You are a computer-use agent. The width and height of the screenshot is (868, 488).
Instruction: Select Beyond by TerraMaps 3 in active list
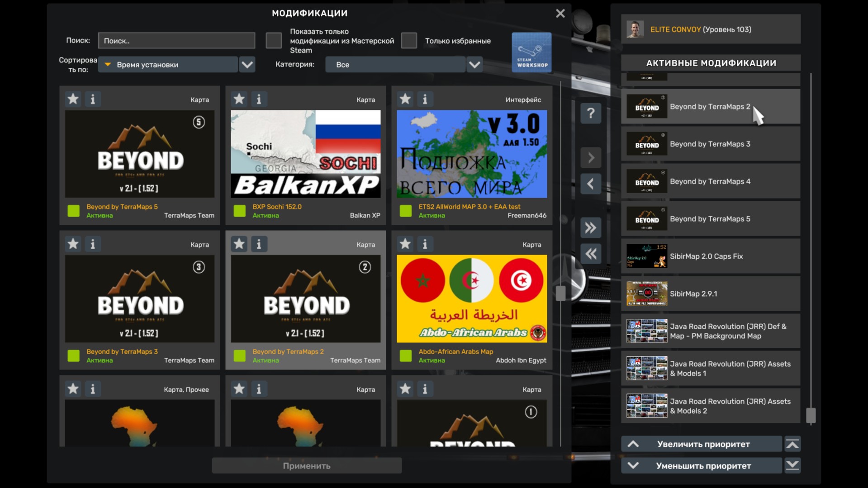coord(711,144)
